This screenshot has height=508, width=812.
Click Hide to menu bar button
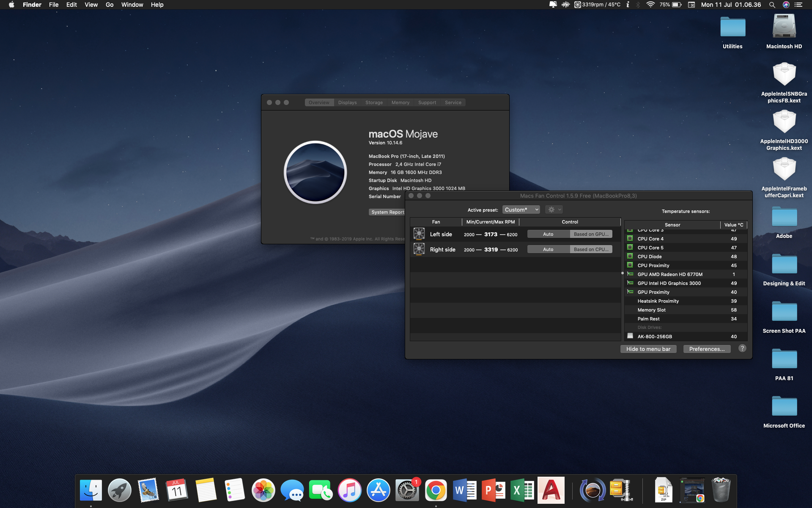click(x=648, y=349)
